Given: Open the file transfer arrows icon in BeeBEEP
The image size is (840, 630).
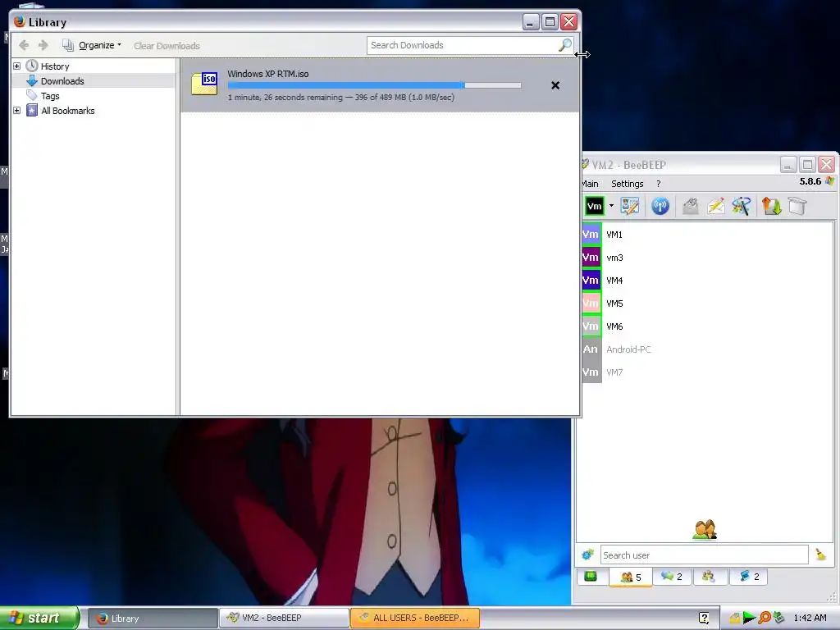Looking at the screenshot, I should pyautogui.click(x=771, y=206).
